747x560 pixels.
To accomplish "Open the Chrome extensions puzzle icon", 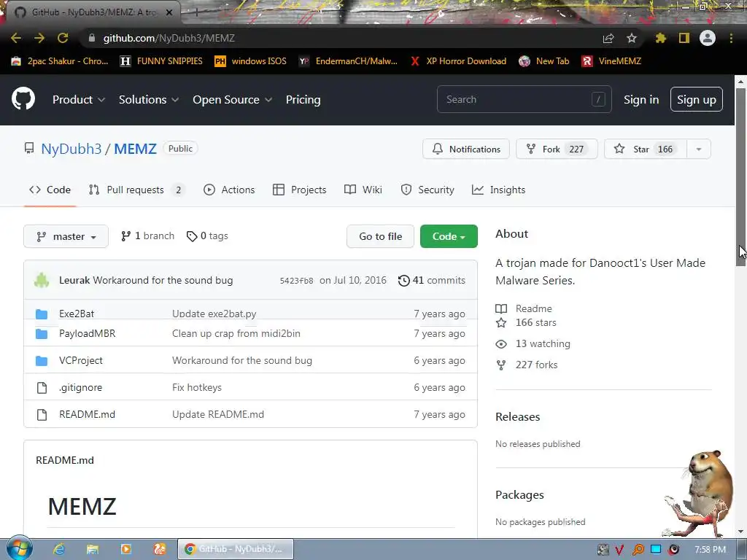I will point(660,38).
